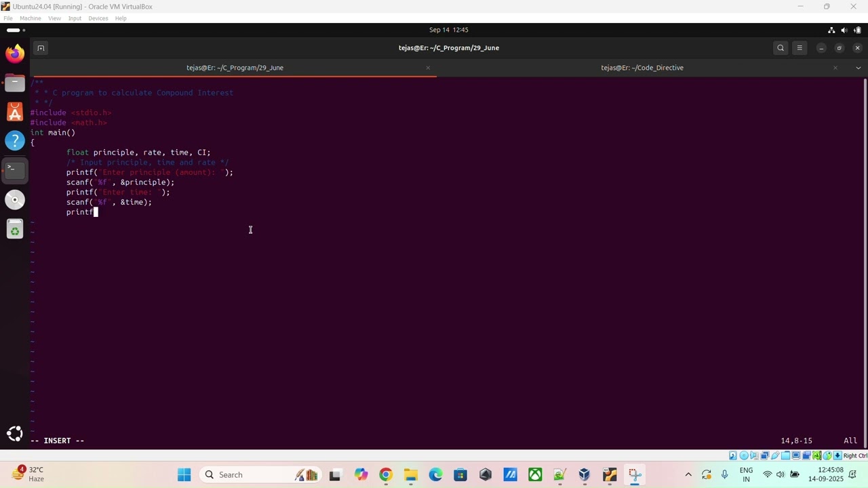Viewport: 868px width, 488px height.
Task: Open the Trash in the Ubuntu dock
Action: pyautogui.click(x=15, y=230)
